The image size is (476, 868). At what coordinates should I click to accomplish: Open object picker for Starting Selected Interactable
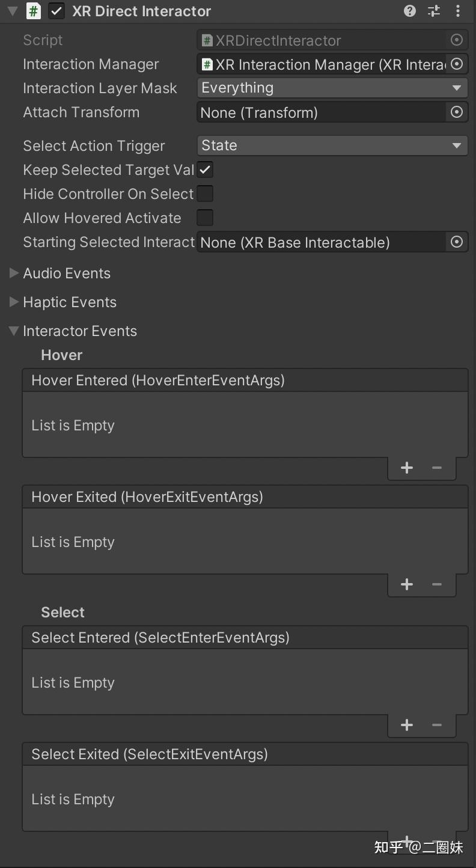457,242
